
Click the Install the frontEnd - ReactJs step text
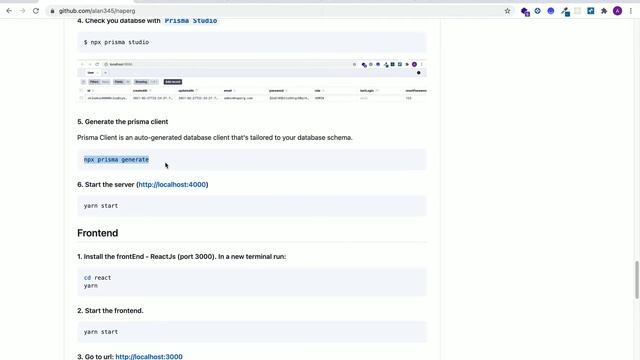click(x=182, y=257)
